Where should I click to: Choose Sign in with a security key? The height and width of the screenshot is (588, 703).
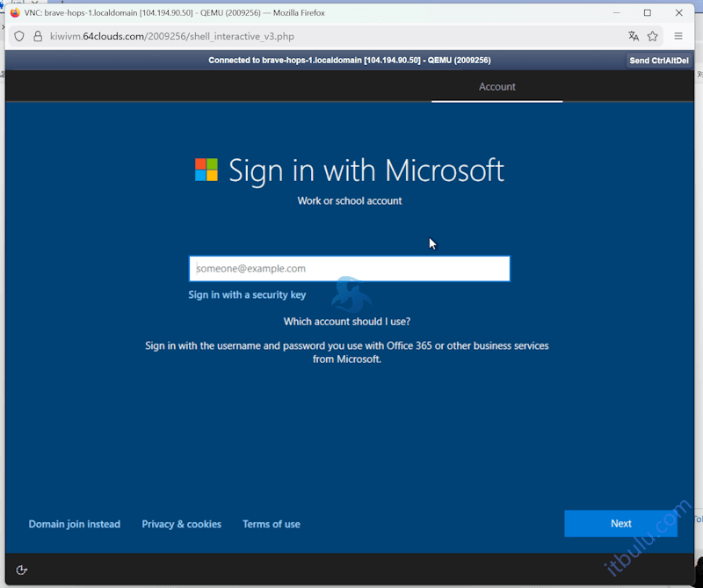[x=247, y=295]
